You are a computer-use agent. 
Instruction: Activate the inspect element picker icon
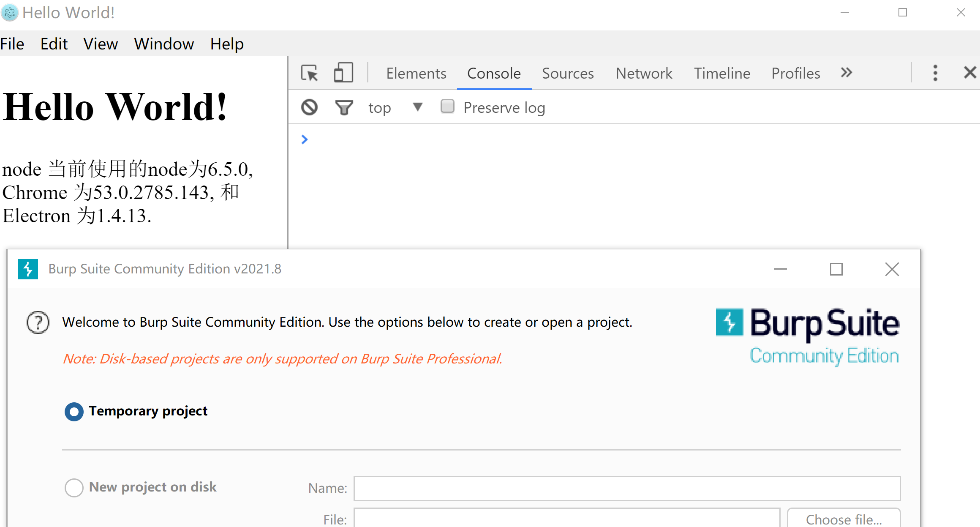(310, 73)
